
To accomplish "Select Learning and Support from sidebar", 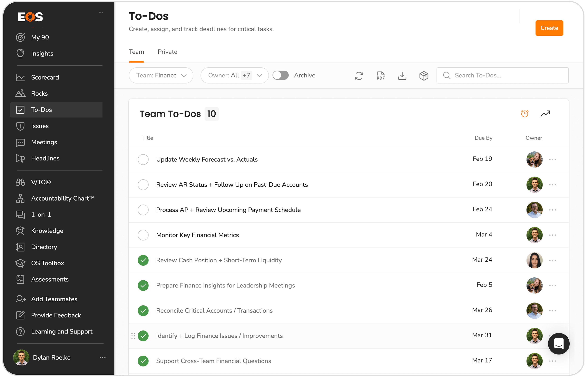I will (62, 331).
